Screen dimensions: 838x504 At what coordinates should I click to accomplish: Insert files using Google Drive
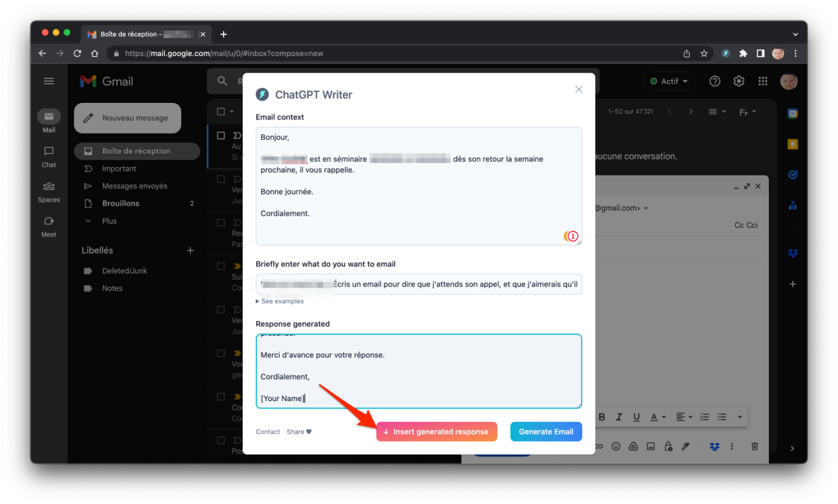tap(633, 447)
